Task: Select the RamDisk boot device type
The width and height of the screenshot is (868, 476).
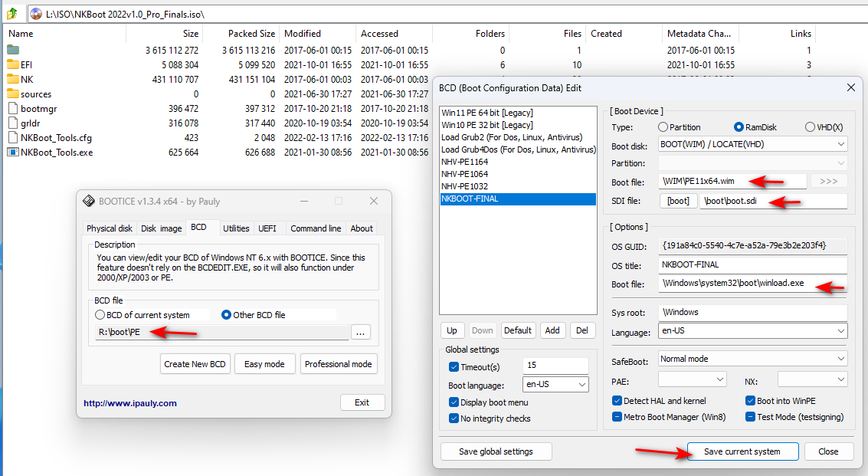Action: [739, 127]
